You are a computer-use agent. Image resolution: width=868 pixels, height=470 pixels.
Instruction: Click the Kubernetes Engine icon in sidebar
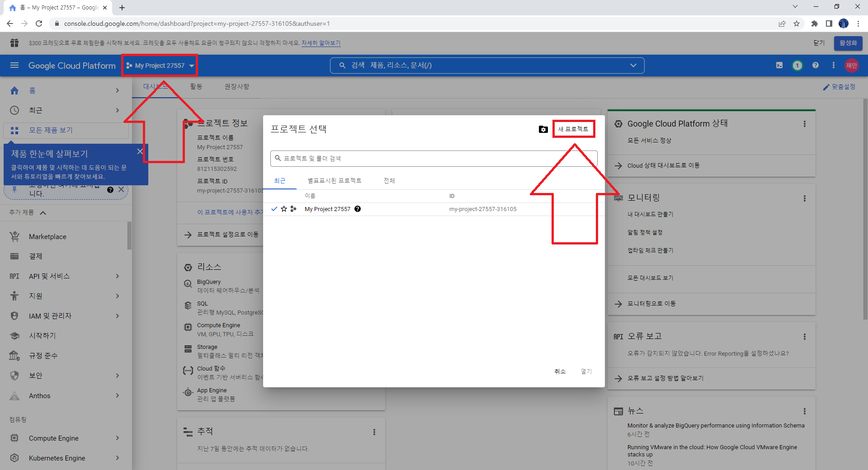[x=14, y=458]
